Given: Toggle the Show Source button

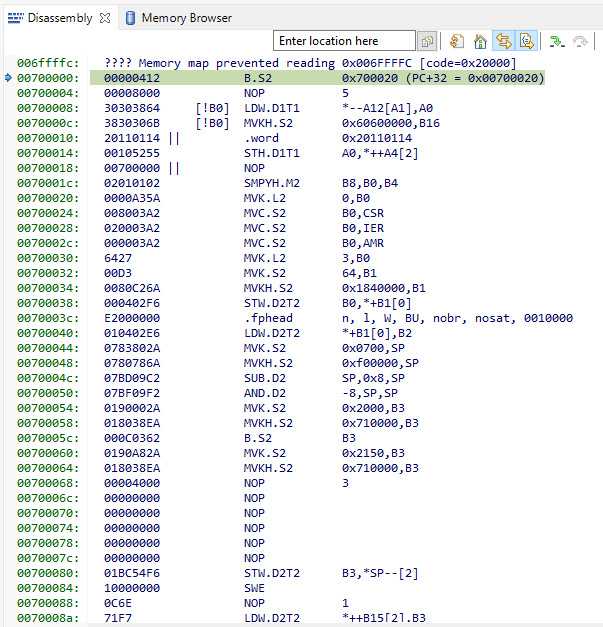Looking at the screenshot, I should pyautogui.click(x=526, y=41).
